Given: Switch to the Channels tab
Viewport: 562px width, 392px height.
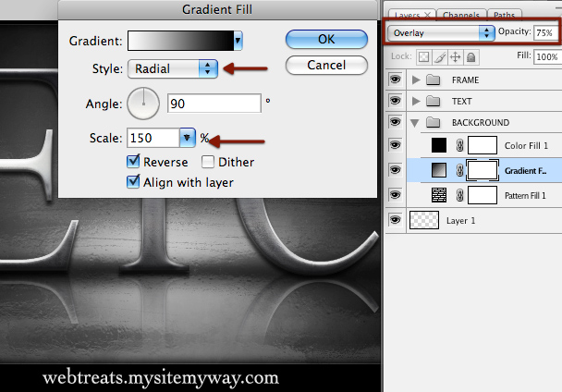Looking at the screenshot, I should [x=461, y=16].
